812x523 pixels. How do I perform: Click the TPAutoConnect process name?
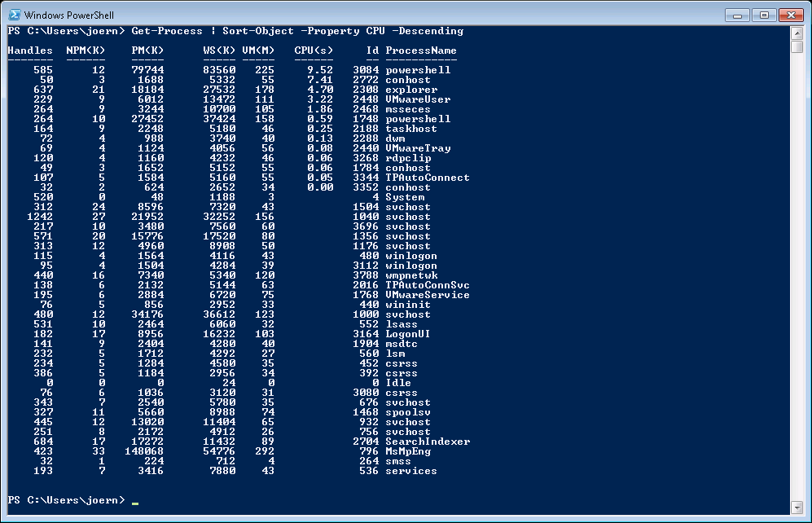point(428,178)
